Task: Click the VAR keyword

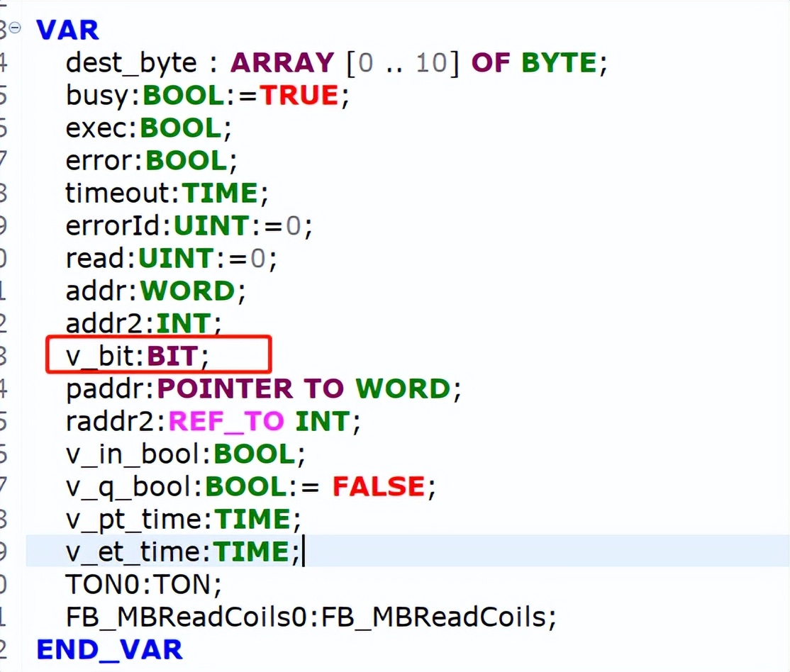Action: click(x=67, y=30)
